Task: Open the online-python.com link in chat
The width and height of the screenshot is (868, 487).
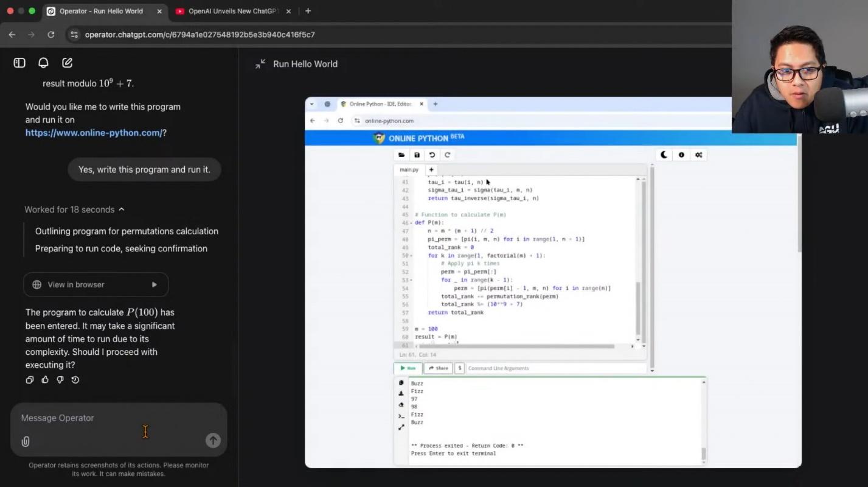Action: 94,133
